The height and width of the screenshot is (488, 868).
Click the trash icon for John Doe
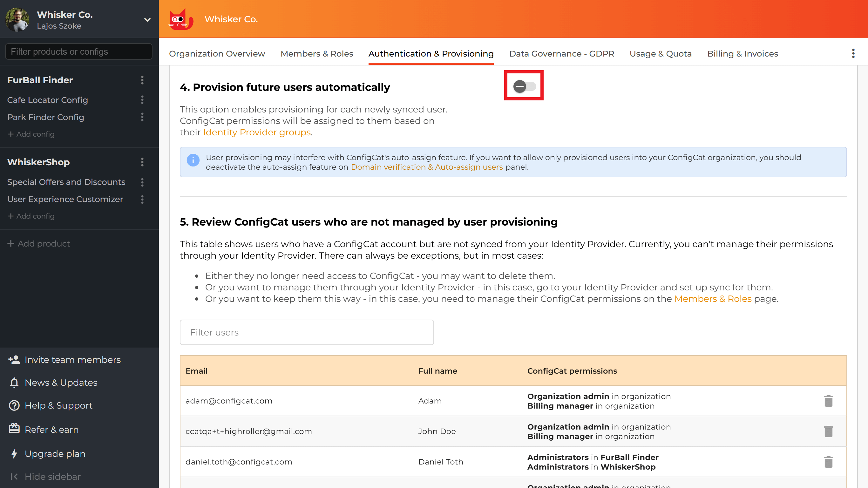[x=829, y=431]
